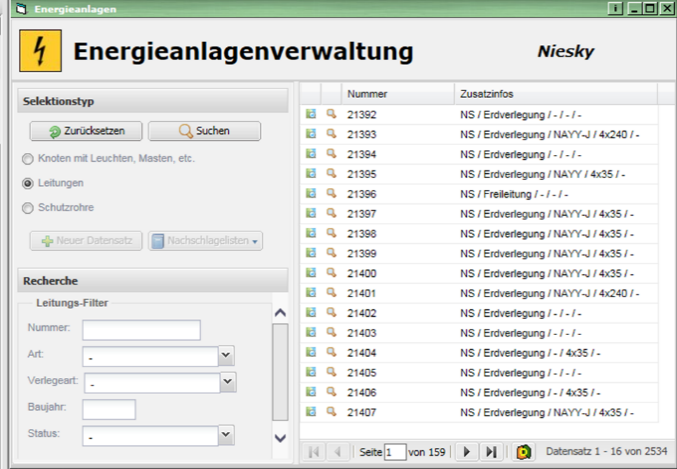Viewport: 677px width, 469px height.
Task: Click the Energieanlagen window title icon
Action: 21,9
